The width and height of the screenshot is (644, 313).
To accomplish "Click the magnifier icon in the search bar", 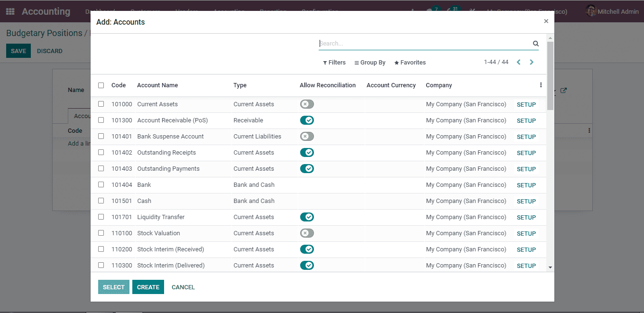I will pyautogui.click(x=535, y=43).
